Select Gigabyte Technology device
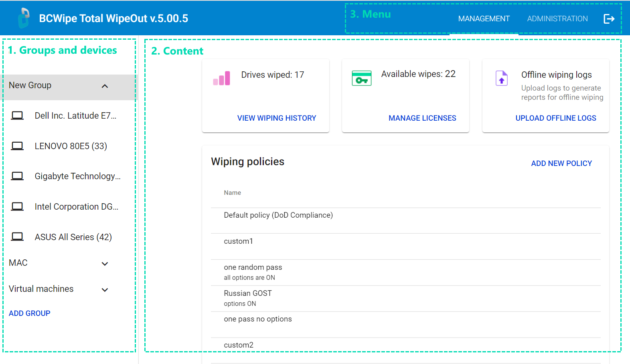 78,176
